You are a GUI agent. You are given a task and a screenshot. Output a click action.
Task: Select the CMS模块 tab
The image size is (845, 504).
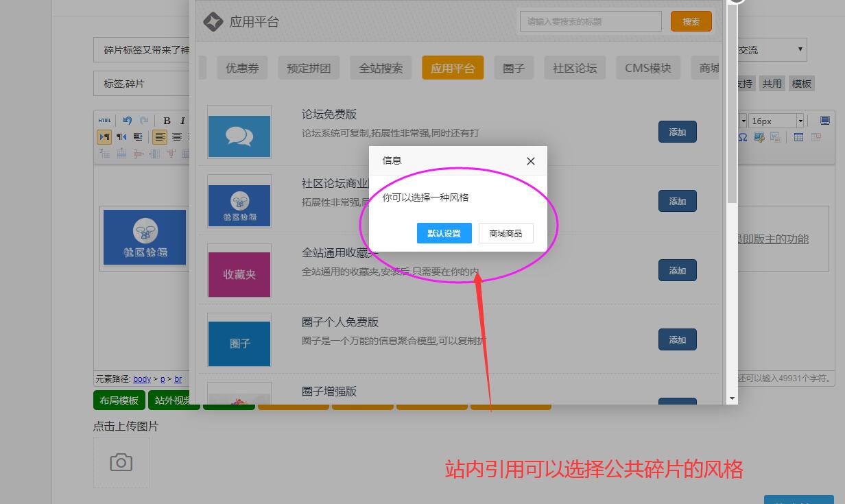coord(647,68)
